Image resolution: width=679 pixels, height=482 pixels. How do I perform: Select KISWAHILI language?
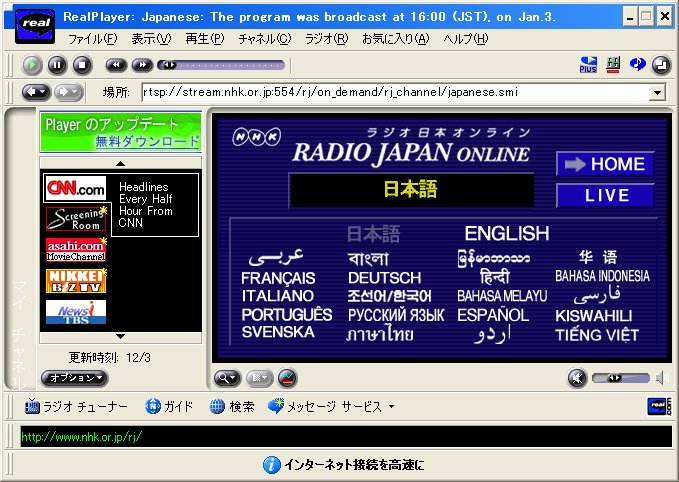[x=594, y=315]
